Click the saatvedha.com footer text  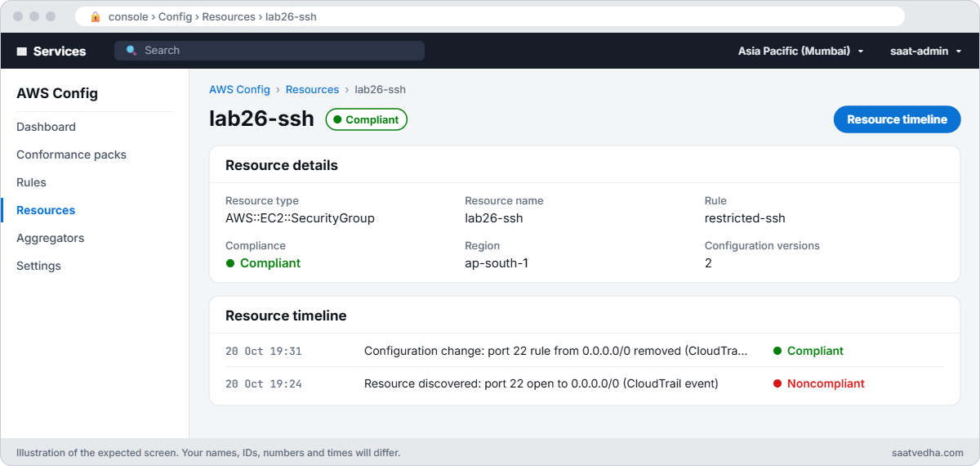click(x=929, y=452)
